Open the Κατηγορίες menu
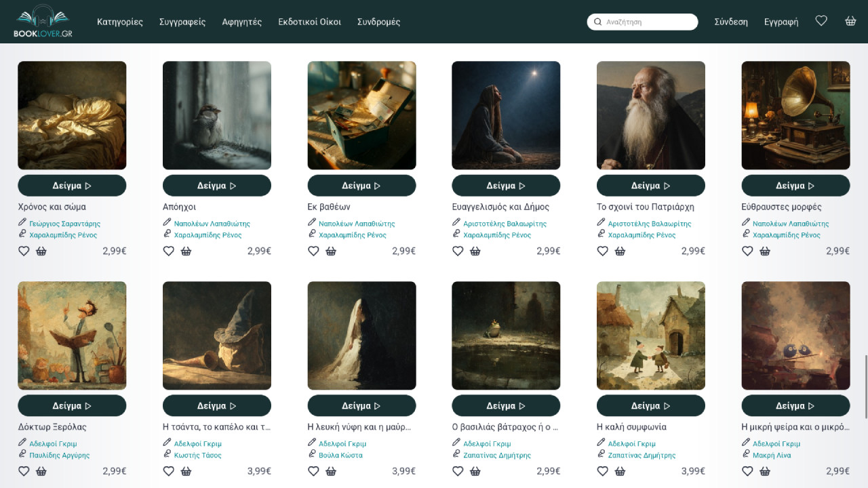 coord(120,22)
